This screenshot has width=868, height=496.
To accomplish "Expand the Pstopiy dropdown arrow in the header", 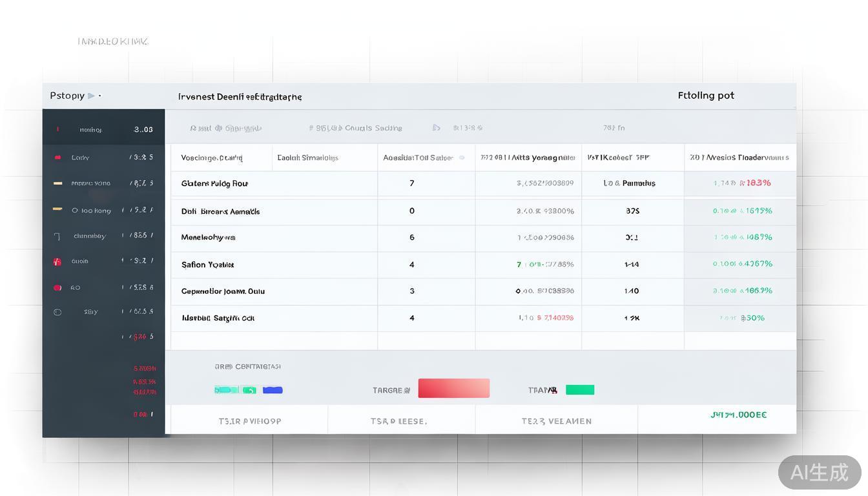I will point(91,96).
